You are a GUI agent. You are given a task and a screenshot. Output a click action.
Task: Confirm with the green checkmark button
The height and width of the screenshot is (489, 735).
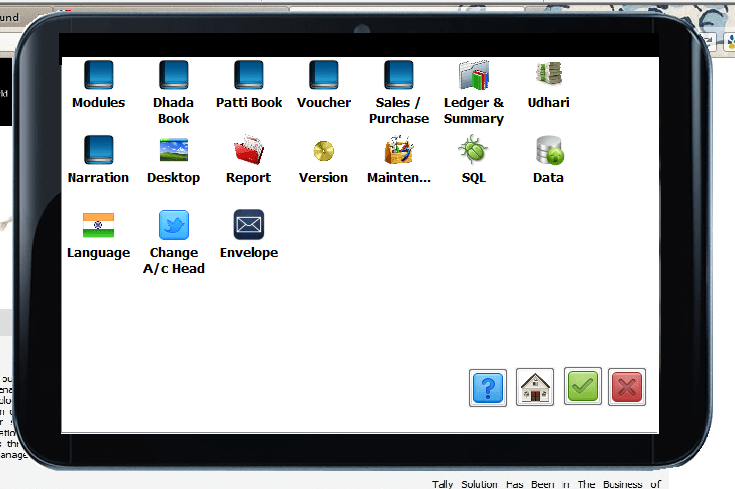point(582,386)
